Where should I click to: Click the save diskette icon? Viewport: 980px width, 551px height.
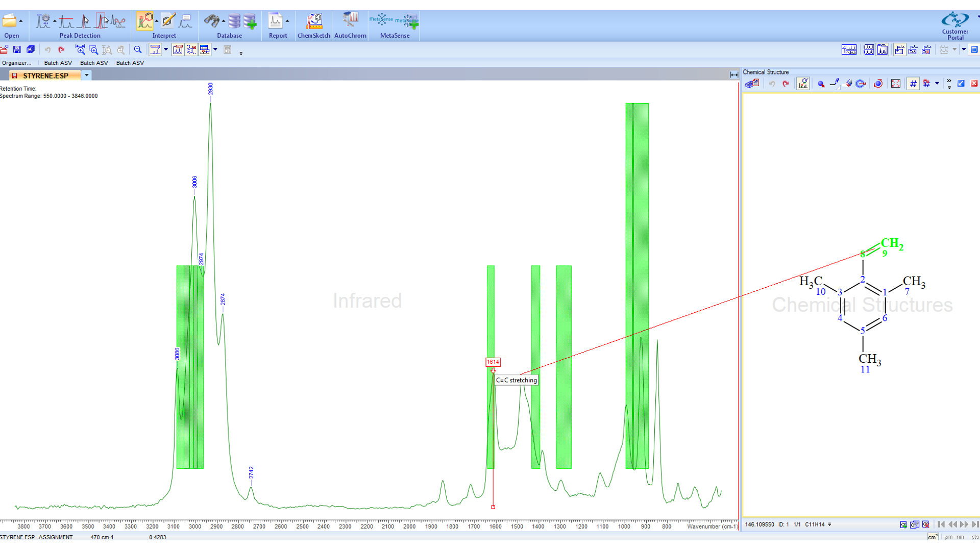pos(17,50)
